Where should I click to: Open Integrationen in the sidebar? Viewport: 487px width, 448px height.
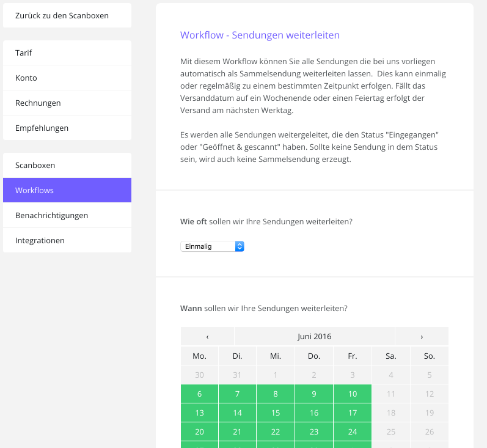click(67, 240)
